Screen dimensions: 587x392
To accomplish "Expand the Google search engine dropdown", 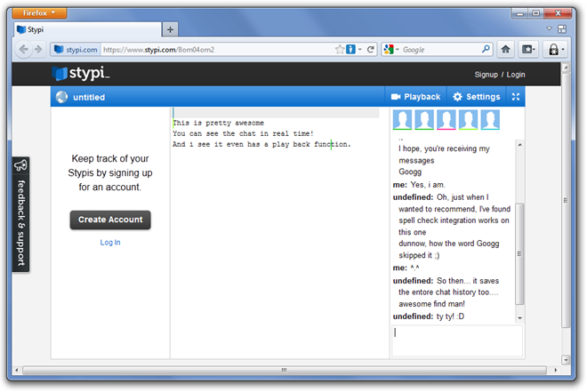I will pos(392,50).
